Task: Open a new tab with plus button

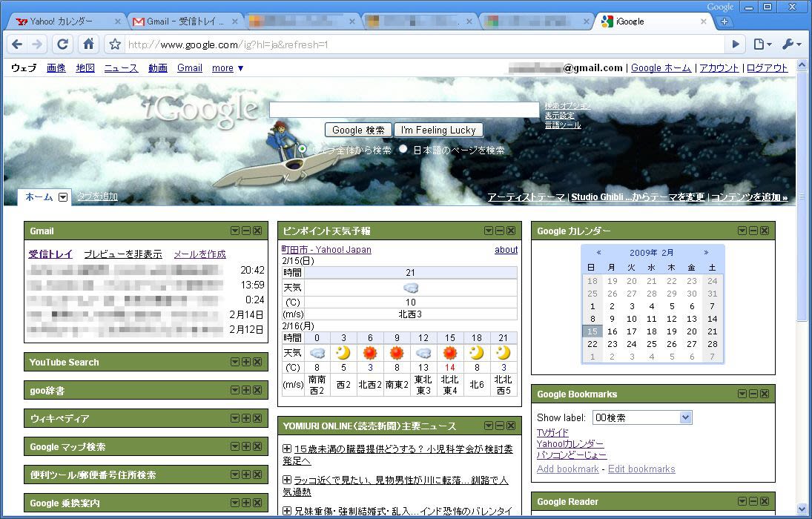Action: point(724,22)
